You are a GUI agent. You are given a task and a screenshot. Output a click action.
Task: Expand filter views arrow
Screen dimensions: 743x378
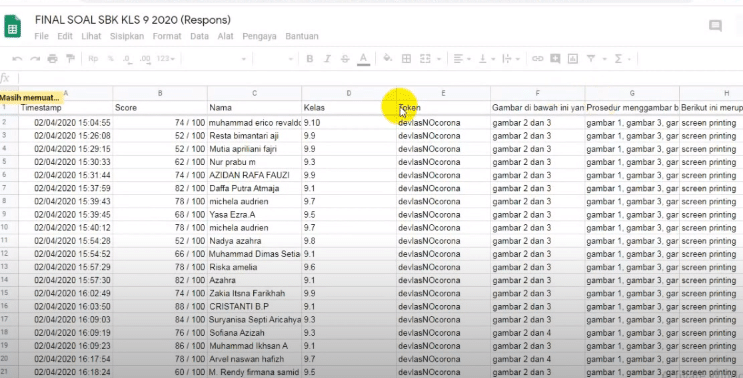tap(604, 59)
